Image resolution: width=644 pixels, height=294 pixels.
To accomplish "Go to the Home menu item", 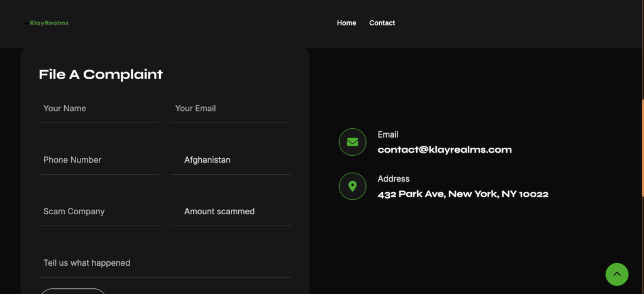I will coord(347,23).
